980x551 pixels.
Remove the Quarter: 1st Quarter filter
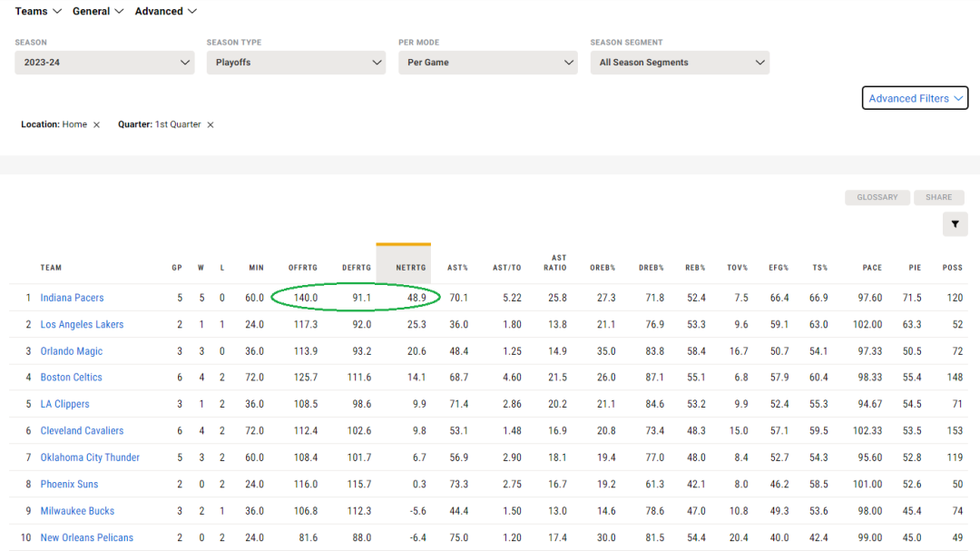[x=211, y=125]
